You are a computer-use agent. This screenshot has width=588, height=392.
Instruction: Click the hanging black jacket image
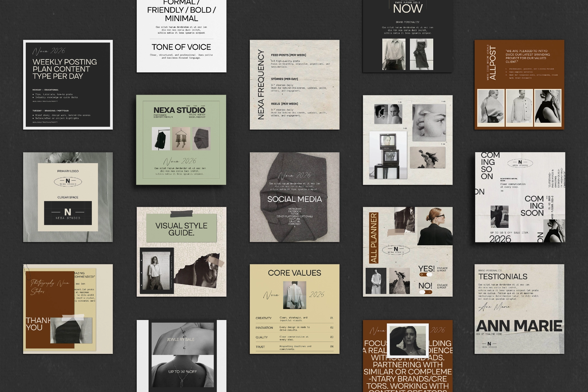pos(161,138)
